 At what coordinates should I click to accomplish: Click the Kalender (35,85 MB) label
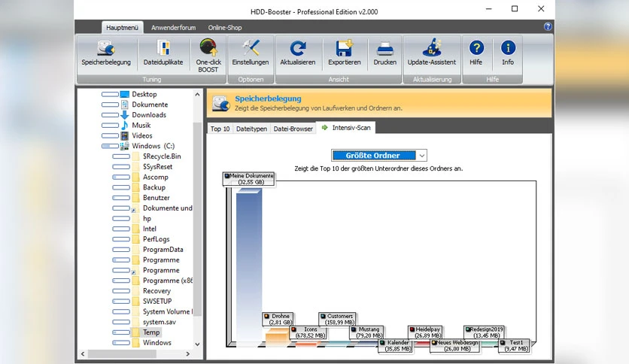tap(396, 346)
